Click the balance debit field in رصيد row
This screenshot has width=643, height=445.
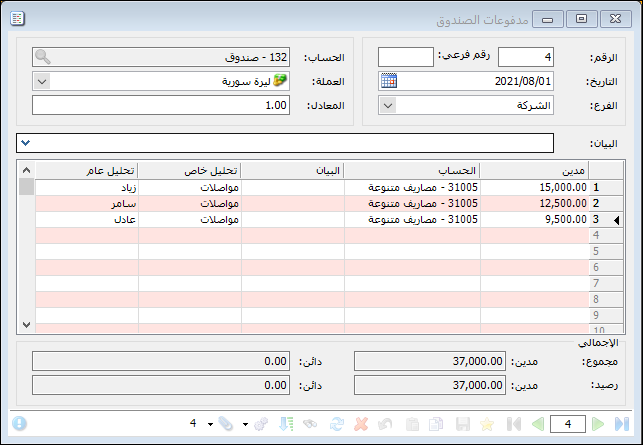tap(430, 385)
